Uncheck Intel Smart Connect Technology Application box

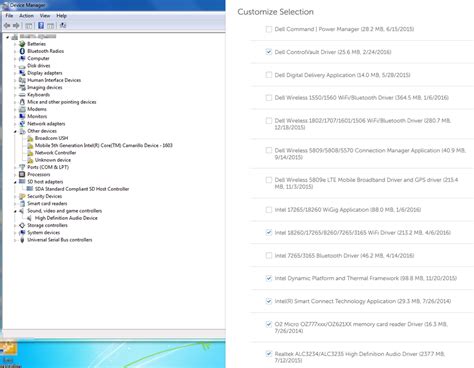269,301
